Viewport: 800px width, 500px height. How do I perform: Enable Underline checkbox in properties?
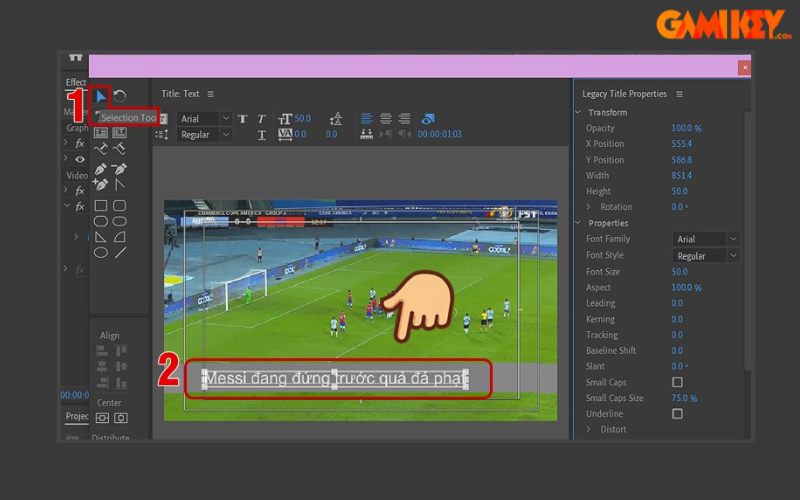click(x=677, y=413)
